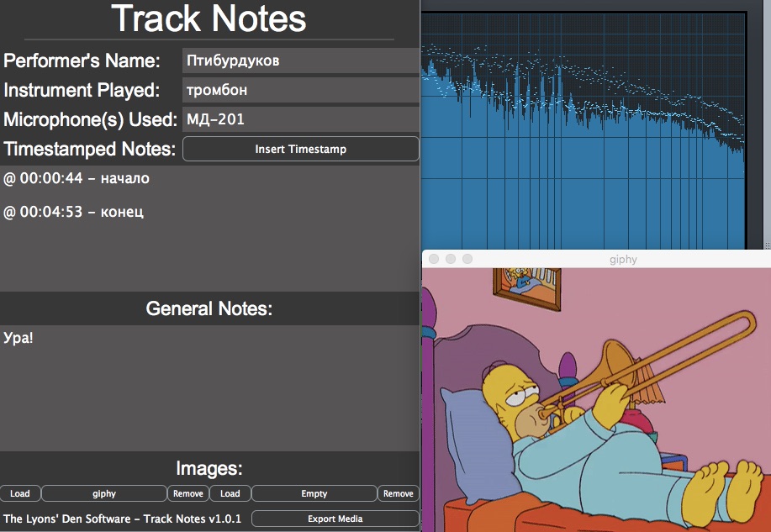The width and height of the screenshot is (771, 532).
Task: Click the Images section header
Action: [x=209, y=468]
